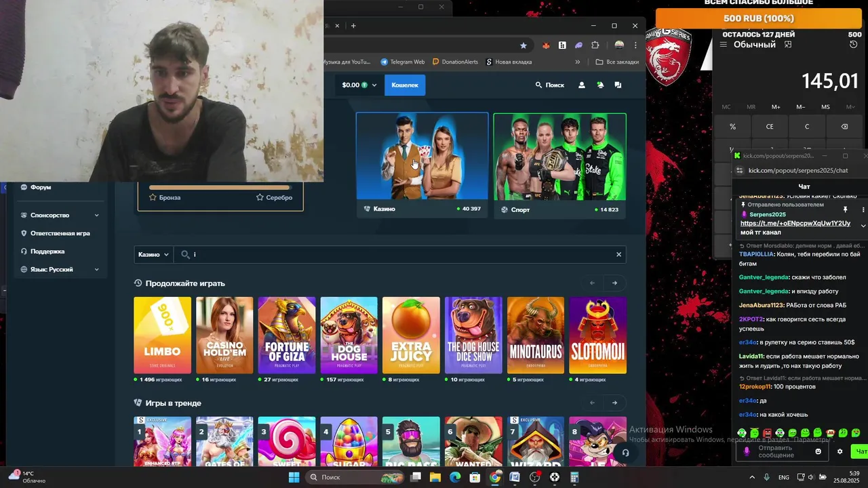Open the Stake user profile icon

pos(581,85)
